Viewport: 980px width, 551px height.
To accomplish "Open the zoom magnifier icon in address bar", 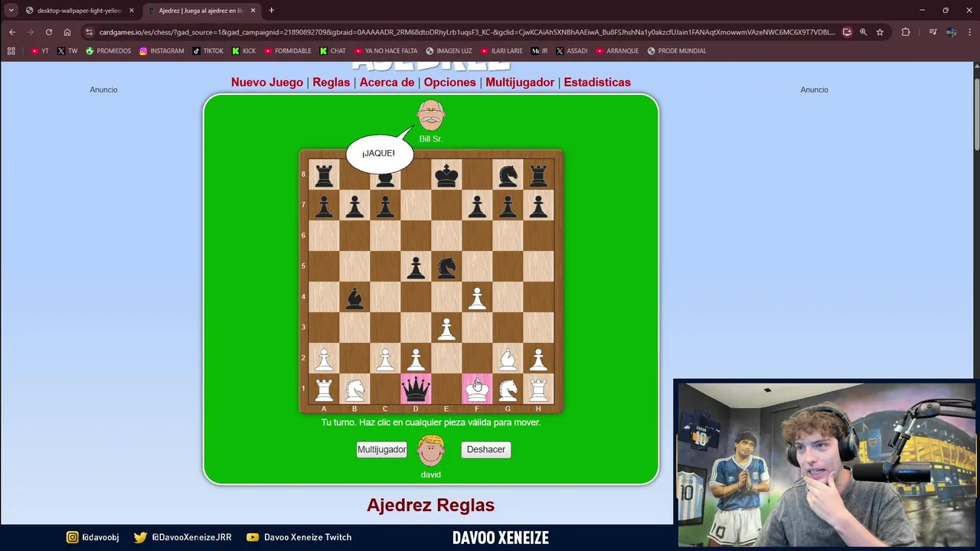I will point(863,32).
